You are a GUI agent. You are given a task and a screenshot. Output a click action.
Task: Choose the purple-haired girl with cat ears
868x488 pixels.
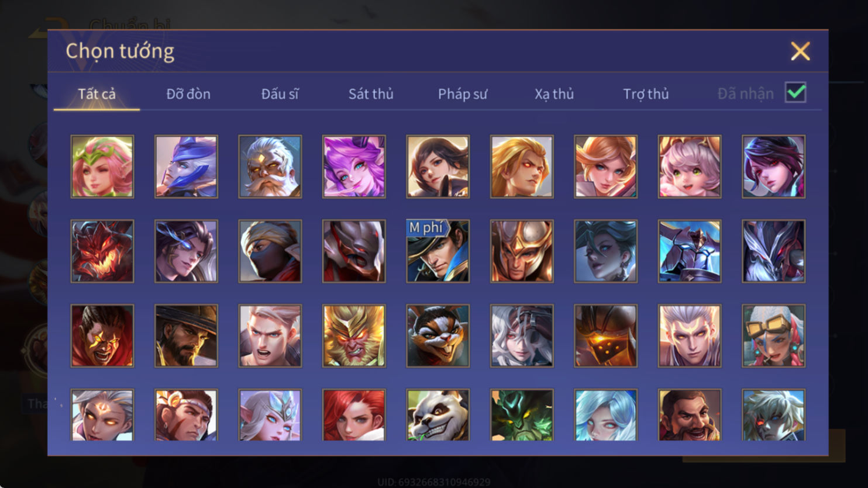point(354,167)
